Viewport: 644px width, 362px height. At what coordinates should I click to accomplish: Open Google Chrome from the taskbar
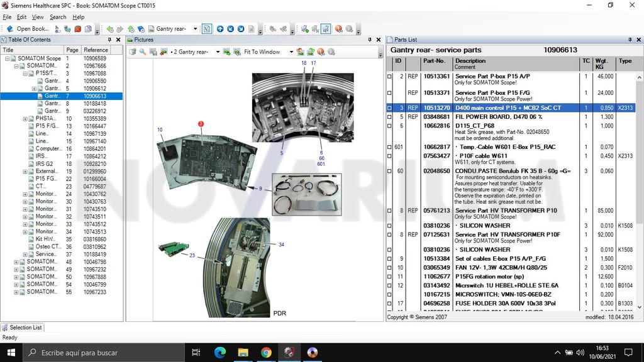pyautogui.click(x=266, y=353)
